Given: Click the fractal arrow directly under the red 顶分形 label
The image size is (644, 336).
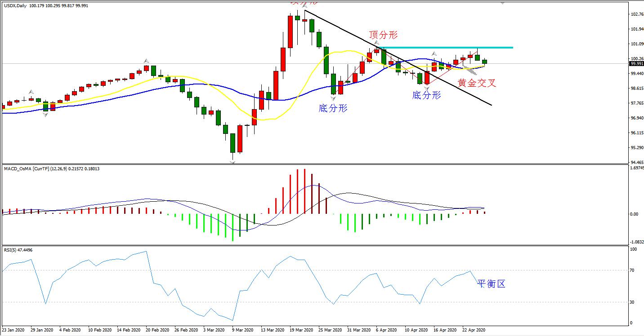Looking at the screenshot, I should coord(377,43).
